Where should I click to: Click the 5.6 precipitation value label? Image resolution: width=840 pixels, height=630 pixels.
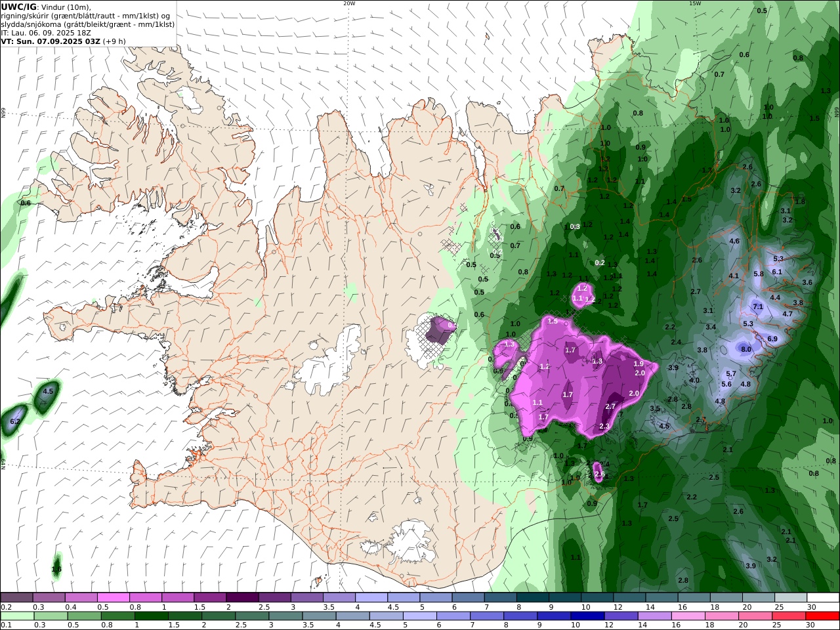tap(726, 384)
